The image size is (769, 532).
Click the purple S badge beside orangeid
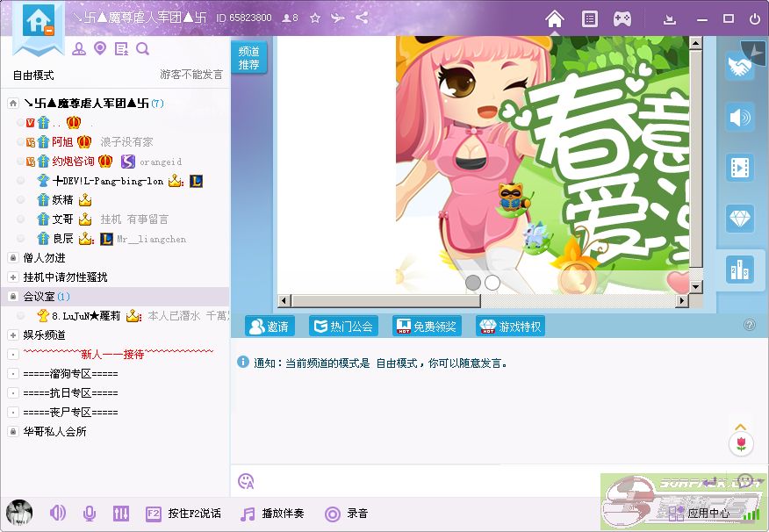[128, 162]
